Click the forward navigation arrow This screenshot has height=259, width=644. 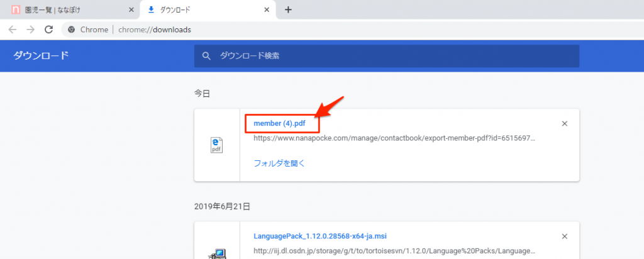30,30
